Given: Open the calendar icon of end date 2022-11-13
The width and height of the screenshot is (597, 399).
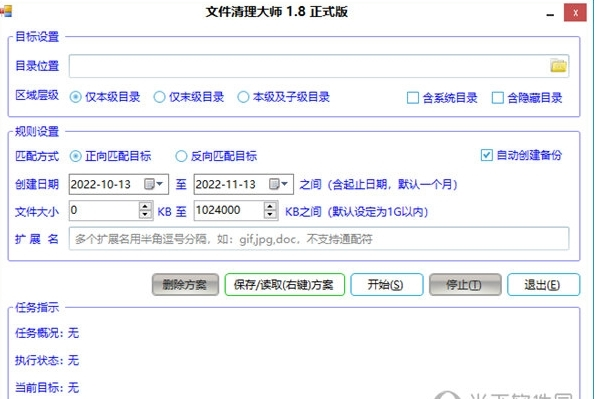Looking at the screenshot, I should pyautogui.click(x=274, y=184).
